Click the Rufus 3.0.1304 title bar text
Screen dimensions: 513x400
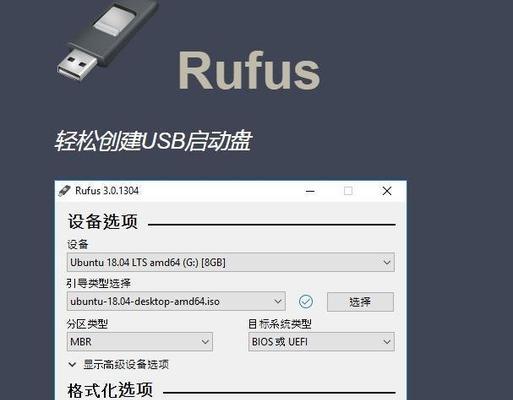pos(107,191)
